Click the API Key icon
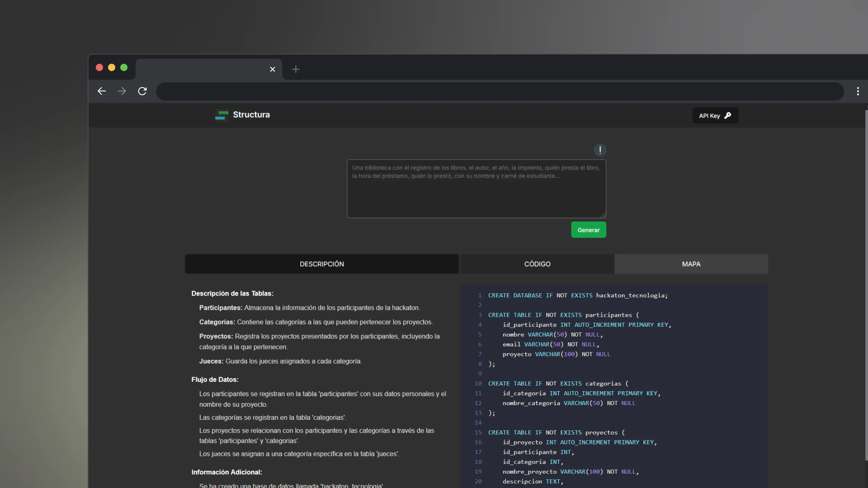This screenshot has height=488, width=868. [x=727, y=116]
